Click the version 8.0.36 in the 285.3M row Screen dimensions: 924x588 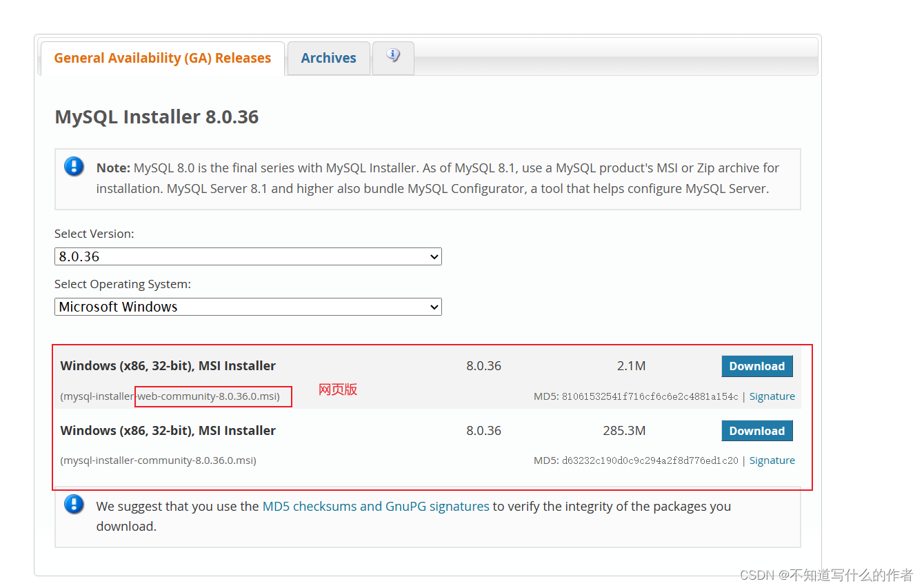483,431
